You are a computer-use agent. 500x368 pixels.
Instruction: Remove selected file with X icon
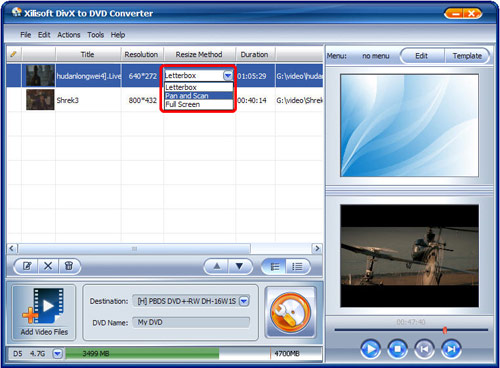pos(48,266)
